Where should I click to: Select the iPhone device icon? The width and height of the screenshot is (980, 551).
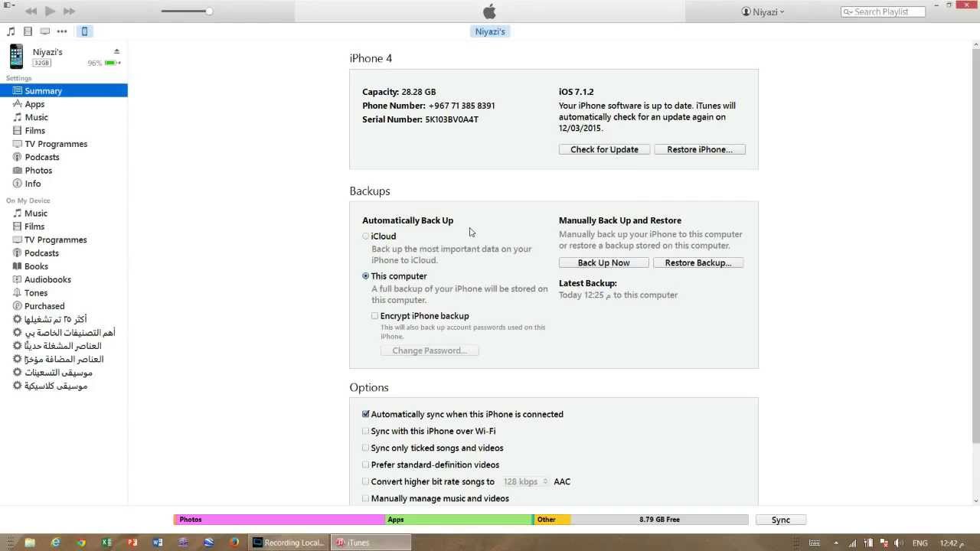(x=84, y=31)
